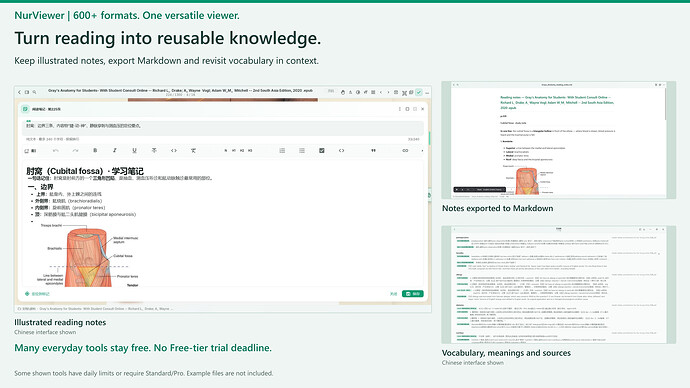
Task: Set Heading 1 with the H1 button
Action: (x=234, y=150)
